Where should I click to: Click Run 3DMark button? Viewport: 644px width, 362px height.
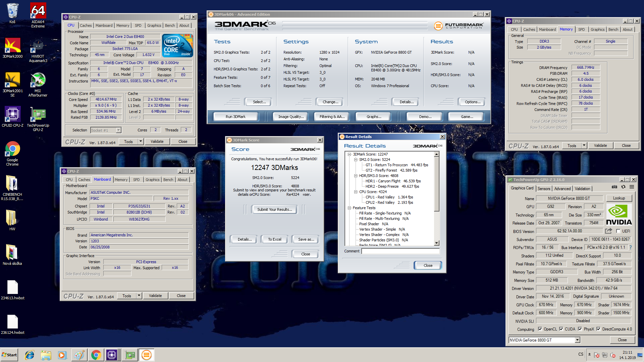[x=235, y=117]
